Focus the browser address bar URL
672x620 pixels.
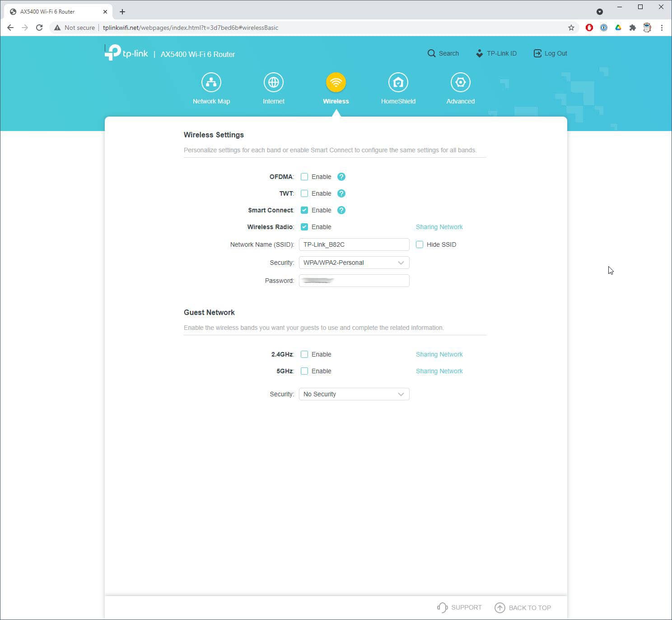191,28
